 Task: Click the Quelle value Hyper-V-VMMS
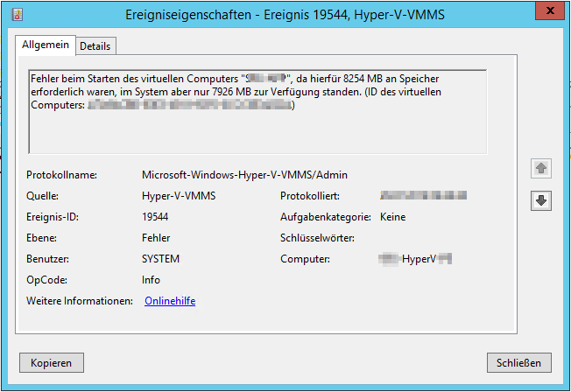[178, 196]
